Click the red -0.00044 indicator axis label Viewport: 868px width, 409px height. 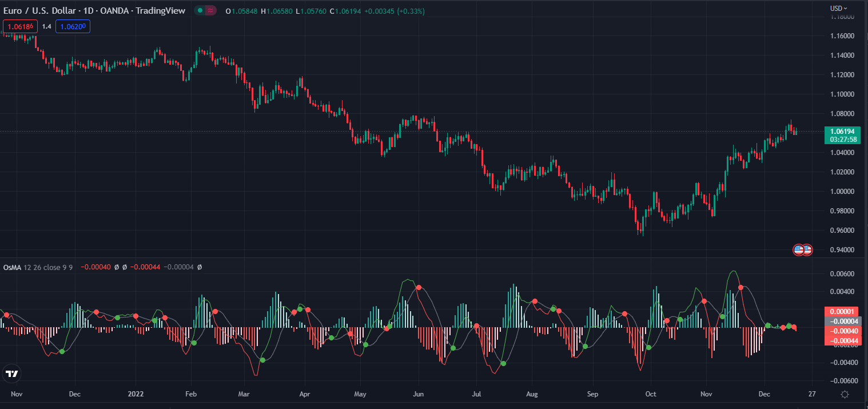pyautogui.click(x=843, y=340)
